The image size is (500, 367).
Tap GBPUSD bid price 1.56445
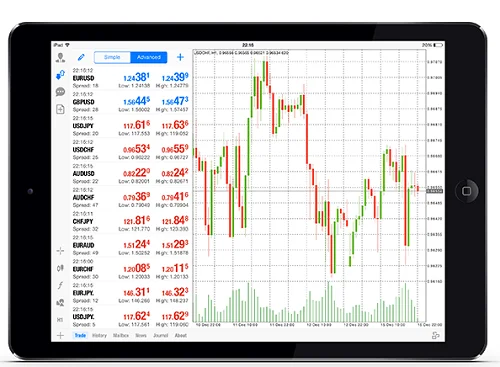pyautogui.click(x=137, y=101)
